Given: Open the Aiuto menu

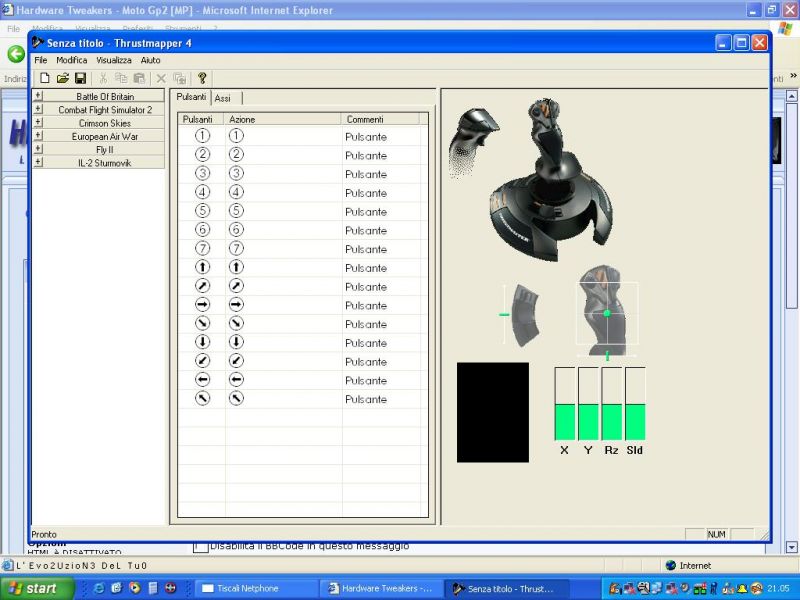Looking at the screenshot, I should point(151,60).
